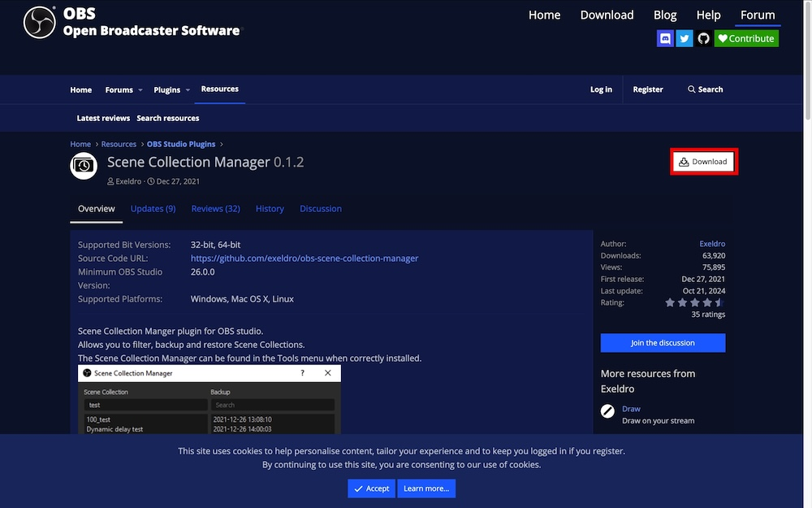Click the Resources breadcrumb link

click(119, 144)
